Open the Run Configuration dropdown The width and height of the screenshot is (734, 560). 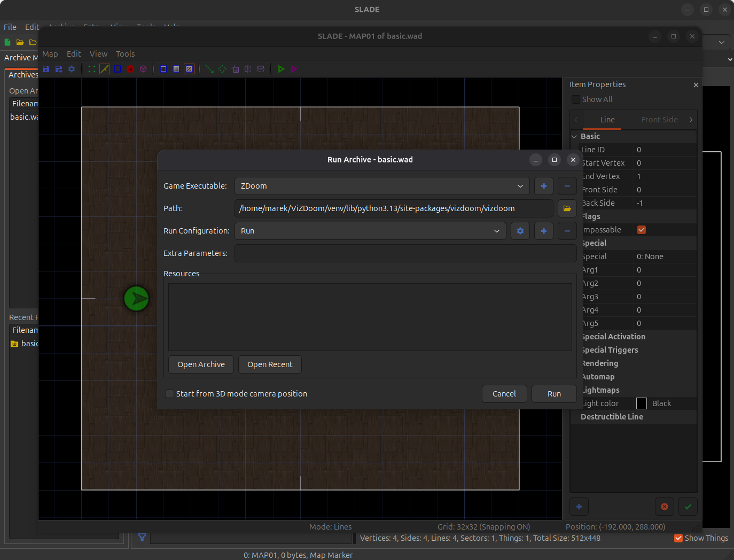point(370,231)
